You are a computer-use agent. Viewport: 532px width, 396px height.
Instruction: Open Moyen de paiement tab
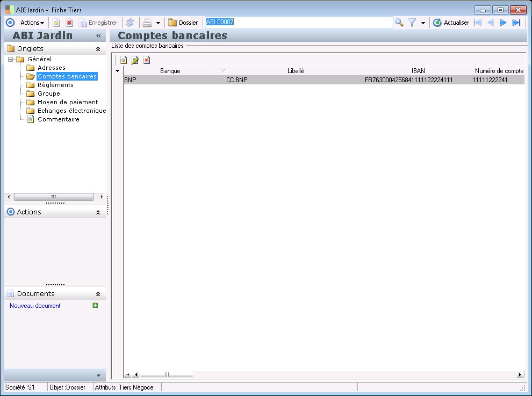click(68, 102)
